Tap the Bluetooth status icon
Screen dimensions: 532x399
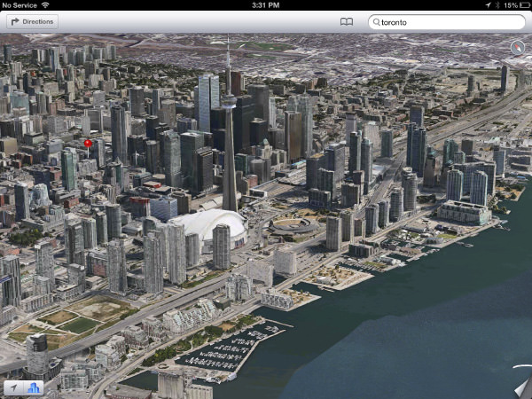[x=497, y=5]
